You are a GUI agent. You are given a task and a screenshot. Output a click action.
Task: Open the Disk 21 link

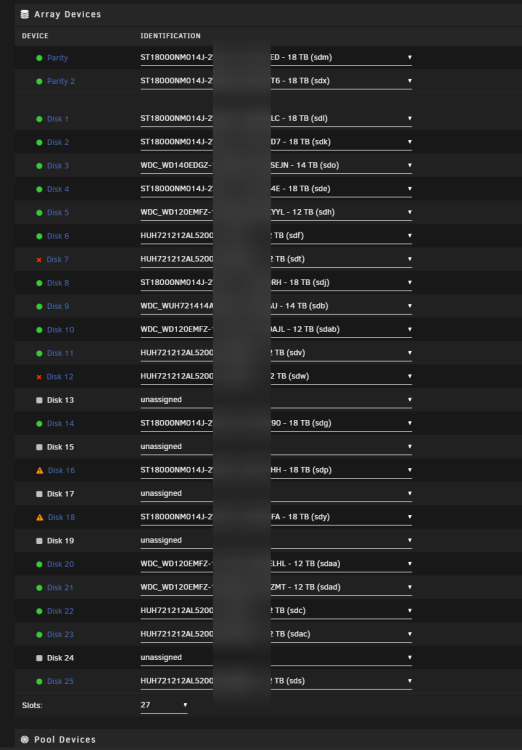[x=60, y=588]
